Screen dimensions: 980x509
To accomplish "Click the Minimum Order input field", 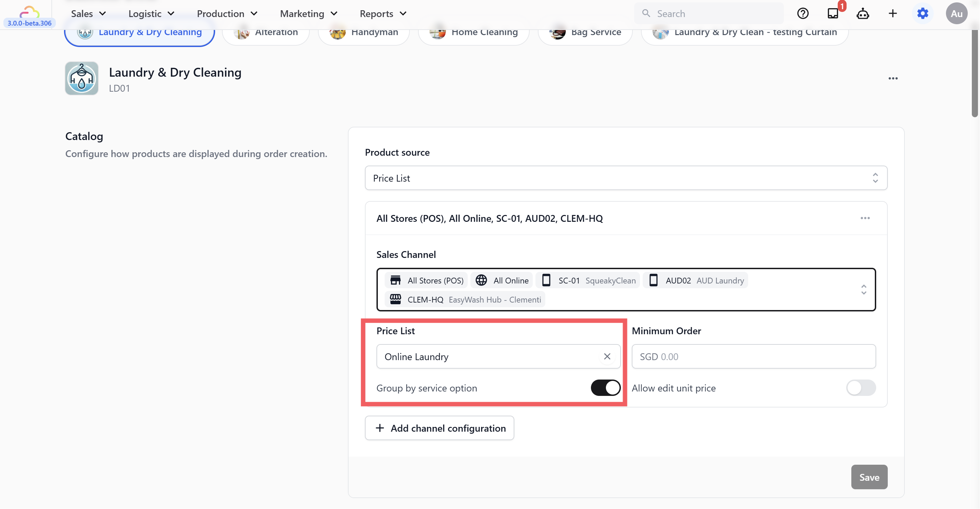I will click(753, 356).
